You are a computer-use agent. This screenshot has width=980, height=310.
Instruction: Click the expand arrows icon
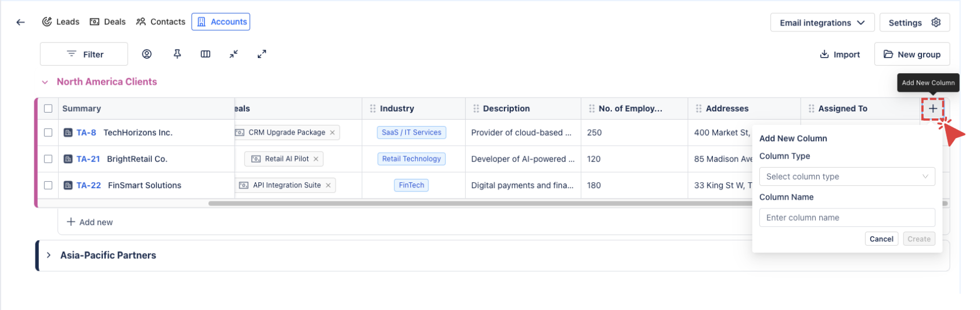(262, 54)
